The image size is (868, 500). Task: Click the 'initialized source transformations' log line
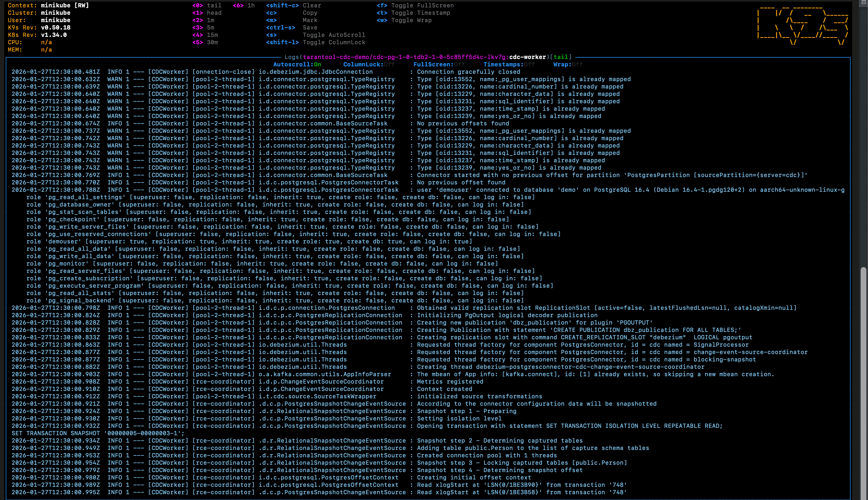[x=277, y=397]
